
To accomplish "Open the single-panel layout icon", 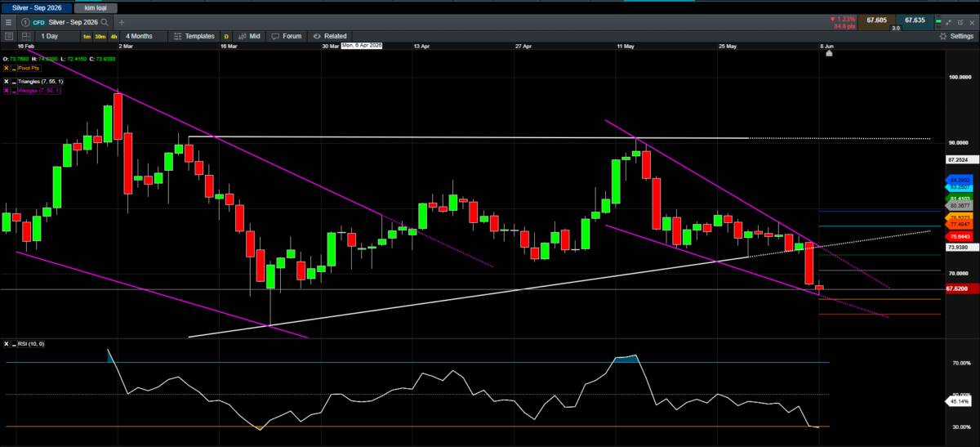I will pos(9,36).
